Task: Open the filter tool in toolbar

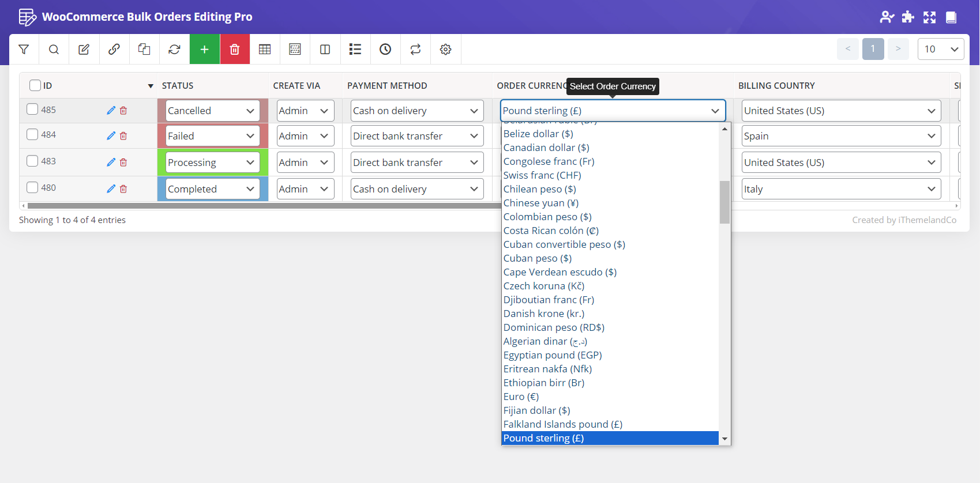Action: [x=24, y=50]
